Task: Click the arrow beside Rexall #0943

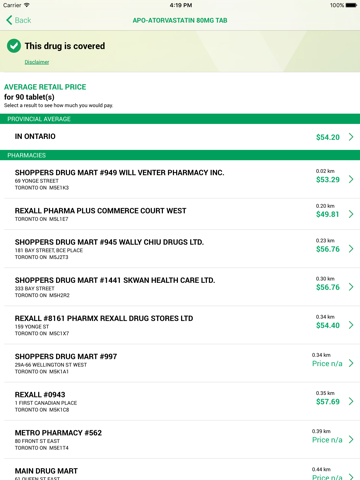Action: (x=351, y=401)
